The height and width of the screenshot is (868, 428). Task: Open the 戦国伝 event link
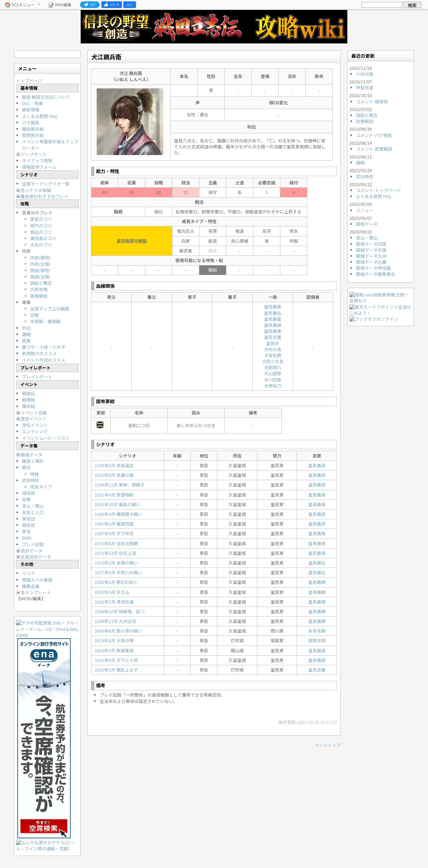pos(28,393)
